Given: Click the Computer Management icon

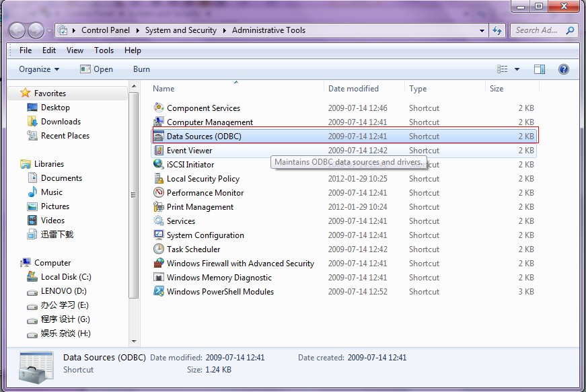Looking at the screenshot, I should tap(159, 122).
